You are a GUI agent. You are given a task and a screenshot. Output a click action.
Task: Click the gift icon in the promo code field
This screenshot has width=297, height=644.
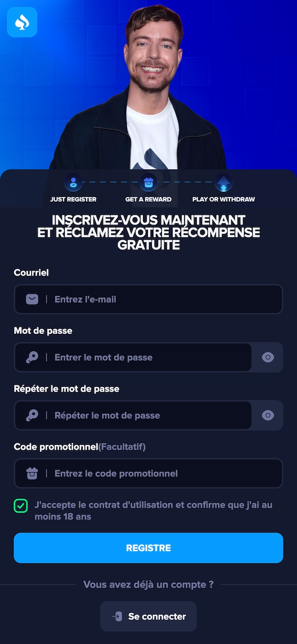tap(32, 473)
